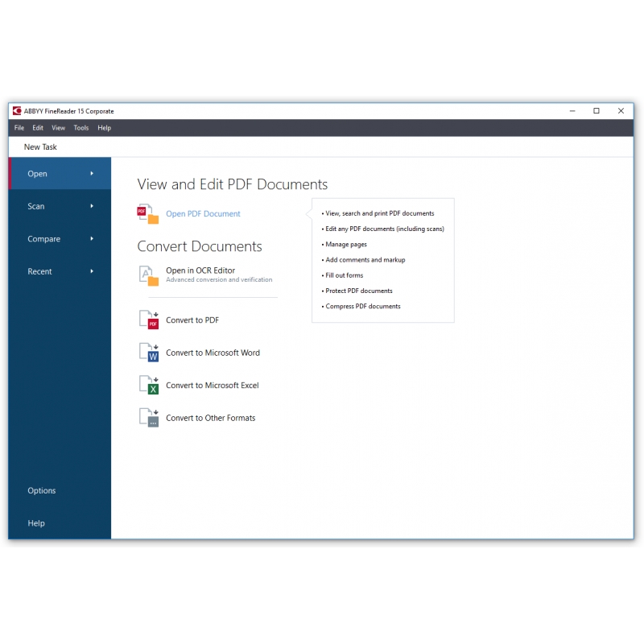Click 'Fill out forms' bullet text
The image size is (644, 644).
coord(345,275)
